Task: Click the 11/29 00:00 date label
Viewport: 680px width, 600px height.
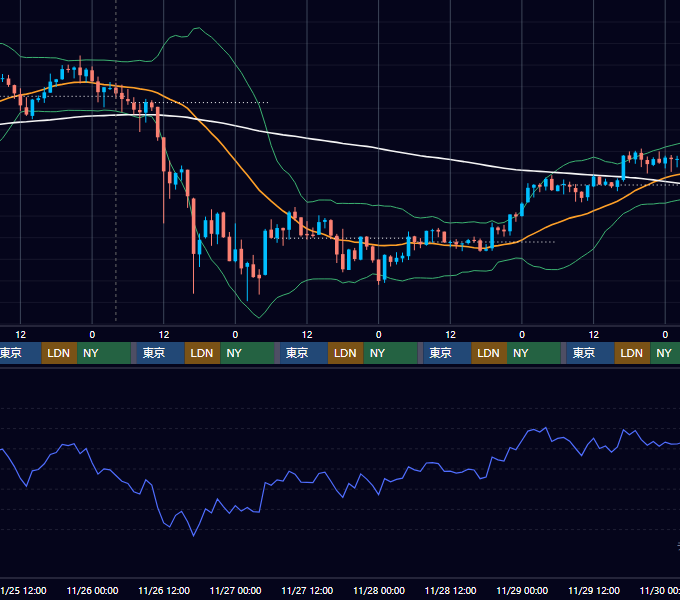Action: (x=522, y=590)
